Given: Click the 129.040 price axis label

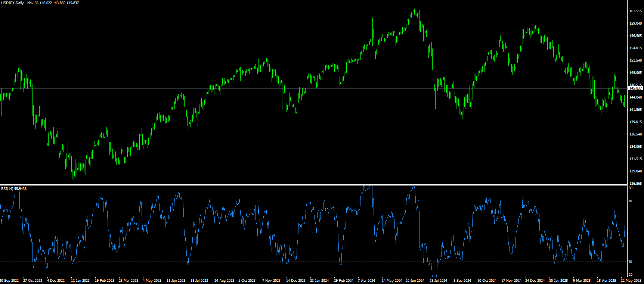Looking at the screenshot, I should click(x=635, y=171).
